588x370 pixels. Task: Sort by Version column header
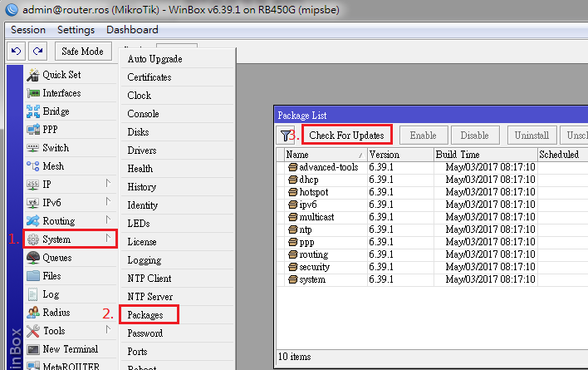pos(400,155)
